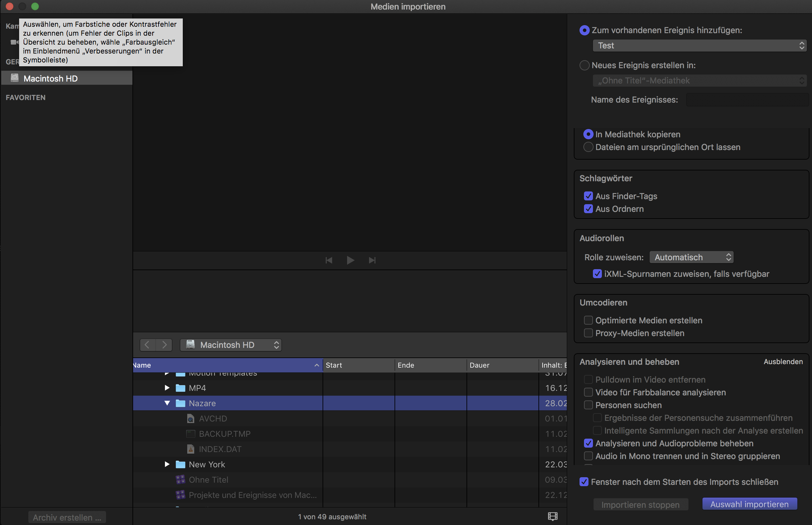Sort by the Name column header
The width and height of the screenshot is (812, 525).
click(x=225, y=365)
